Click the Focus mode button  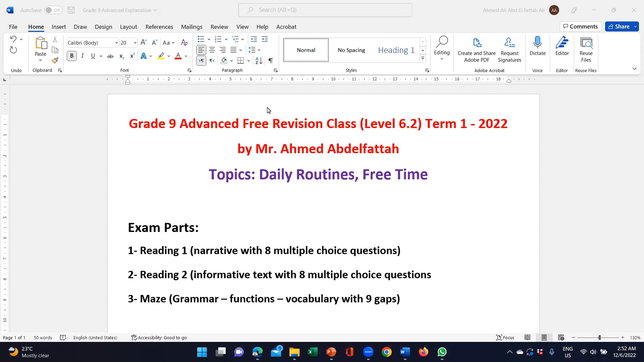505,338
